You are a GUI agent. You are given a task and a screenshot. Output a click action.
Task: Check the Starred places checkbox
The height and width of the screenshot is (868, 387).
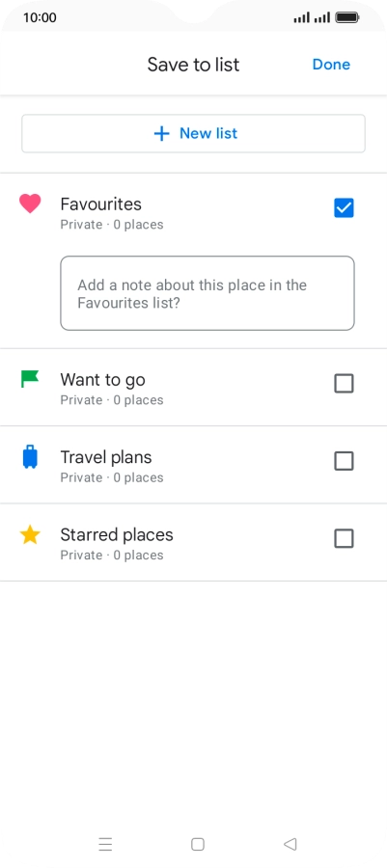click(x=344, y=538)
